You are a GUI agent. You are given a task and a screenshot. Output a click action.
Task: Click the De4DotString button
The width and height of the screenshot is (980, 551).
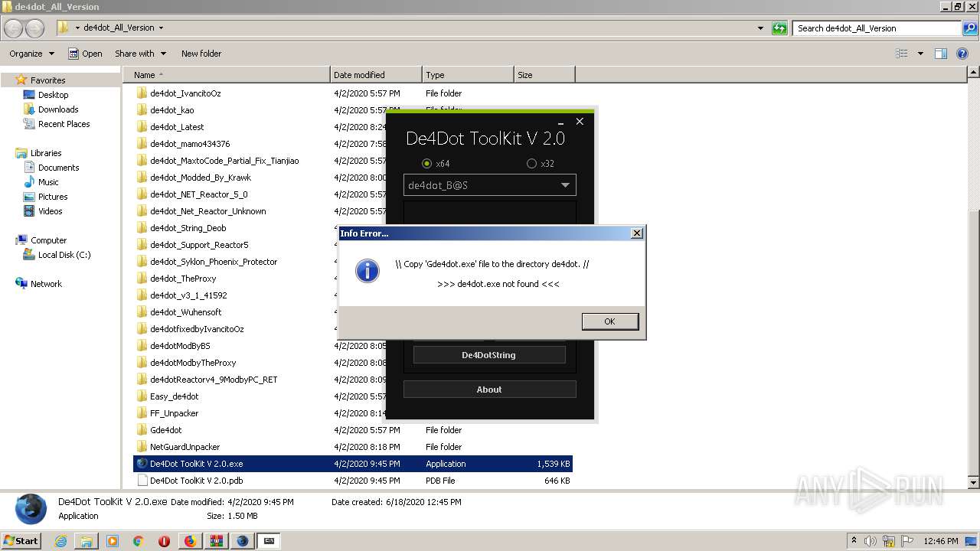(489, 355)
